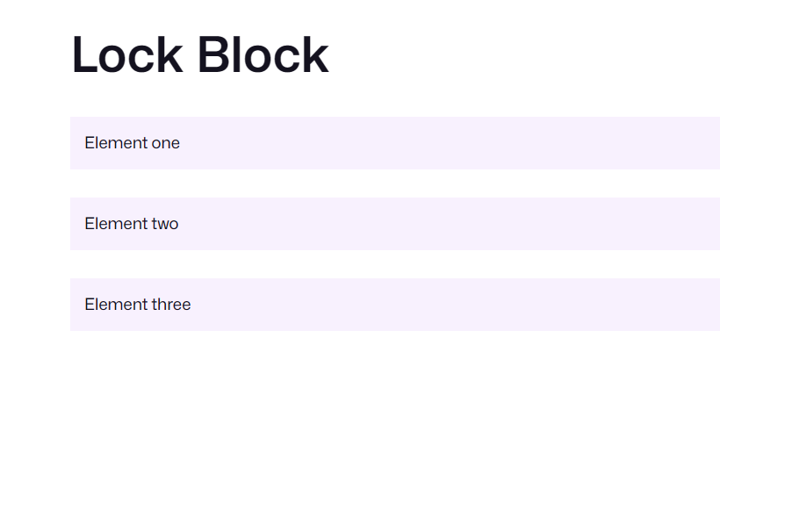Image resolution: width=799 pixels, height=532 pixels.
Task: Click the word "Element" in the third block
Action: pyautogui.click(x=116, y=305)
